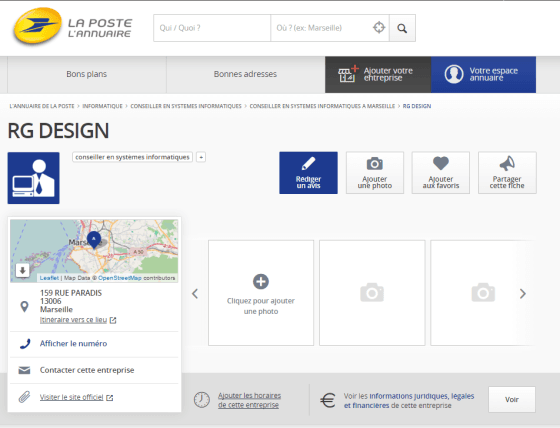
Task: Click the 159 RUE PARADIS address text
Action: tap(71, 293)
